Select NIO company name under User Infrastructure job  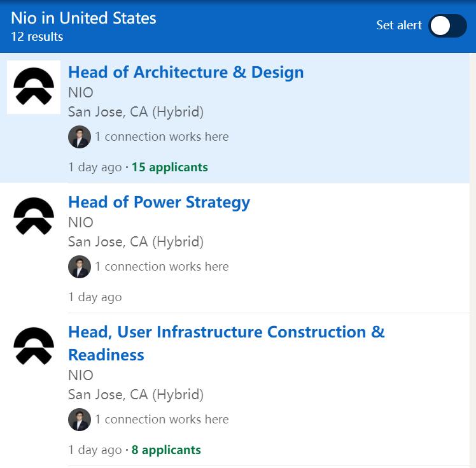click(81, 375)
